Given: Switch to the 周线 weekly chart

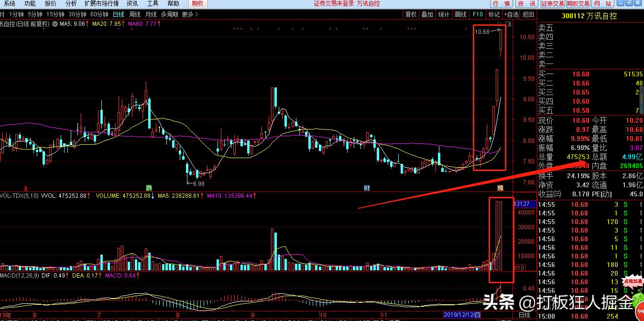Looking at the screenshot, I should coord(135,14).
